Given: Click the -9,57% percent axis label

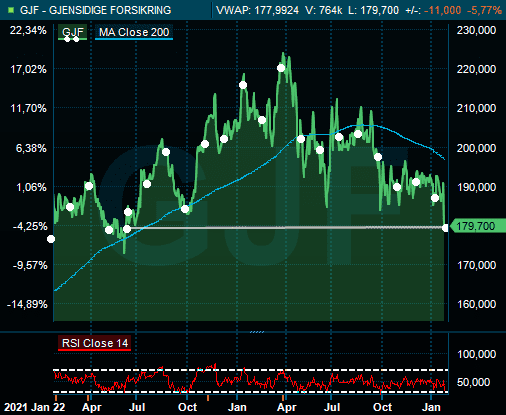Looking at the screenshot, I should pyautogui.click(x=30, y=265).
